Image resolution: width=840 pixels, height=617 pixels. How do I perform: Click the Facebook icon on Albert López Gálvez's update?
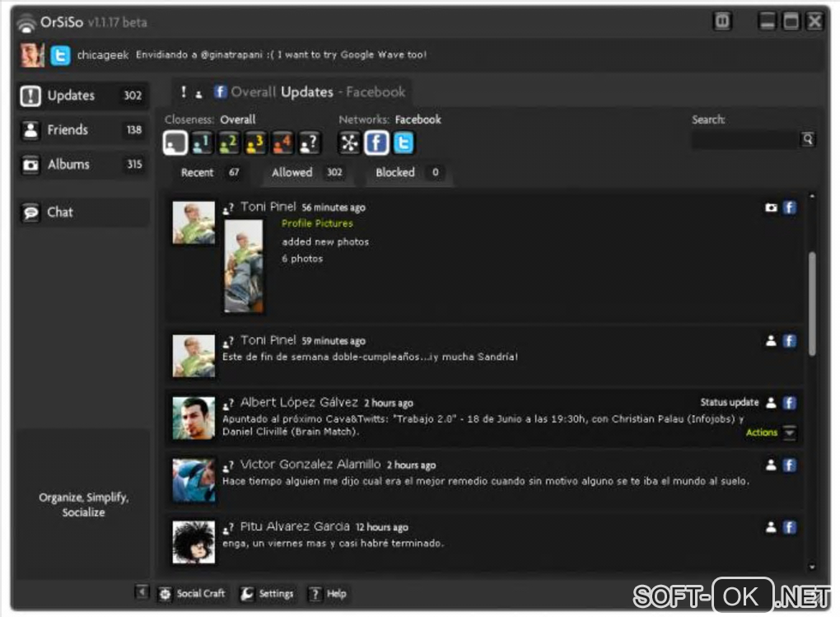click(790, 403)
